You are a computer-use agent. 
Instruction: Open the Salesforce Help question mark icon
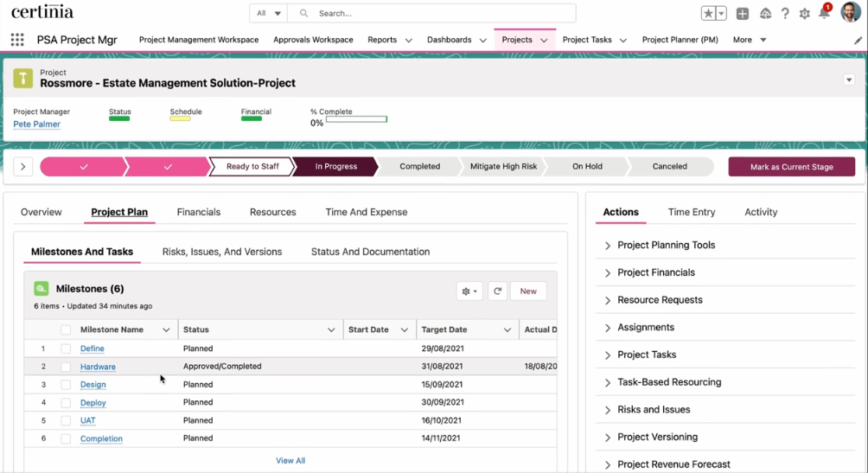click(x=785, y=14)
